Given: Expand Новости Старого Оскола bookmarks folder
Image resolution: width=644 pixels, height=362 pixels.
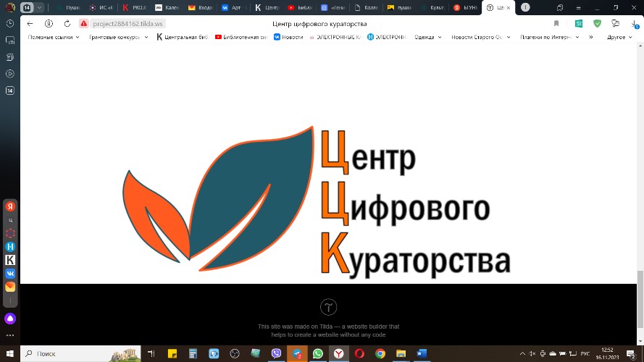Looking at the screenshot, I should [480, 37].
